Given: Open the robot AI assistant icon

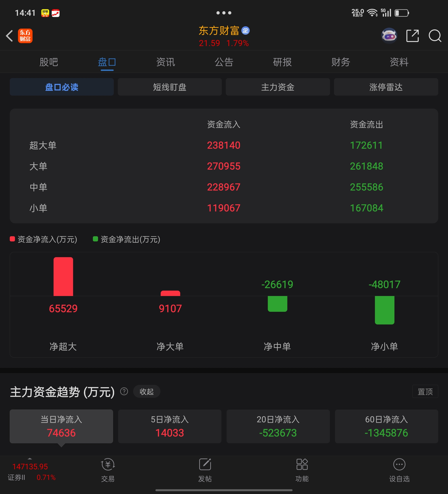Looking at the screenshot, I should 389,36.
